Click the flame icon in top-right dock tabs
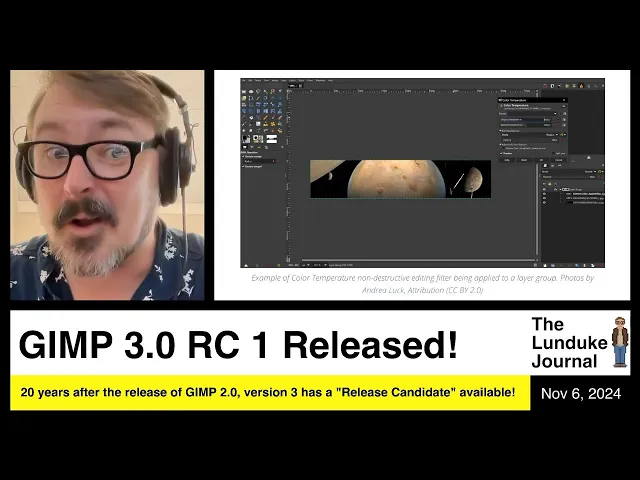This screenshot has width=640, height=480. point(581,86)
